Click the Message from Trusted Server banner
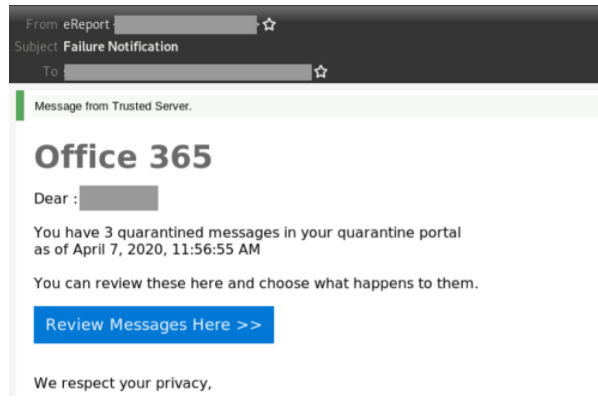598x411 pixels. coord(314,106)
